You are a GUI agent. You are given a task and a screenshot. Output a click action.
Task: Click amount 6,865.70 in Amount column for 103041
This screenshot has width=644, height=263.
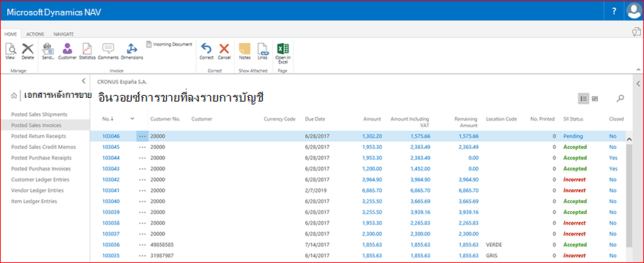pyautogui.click(x=372, y=191)
